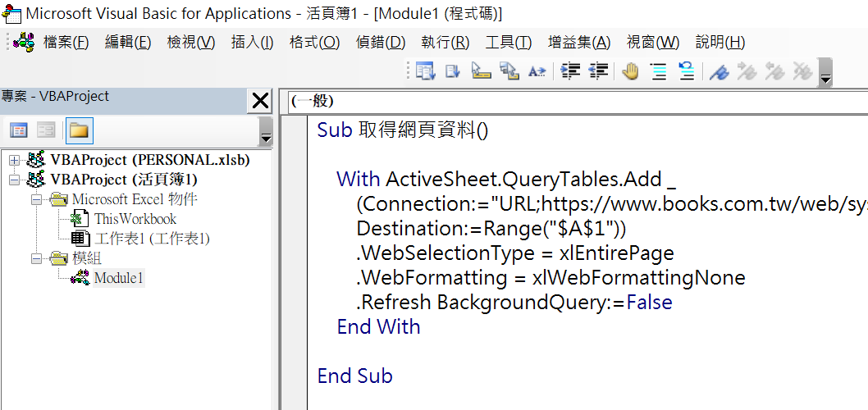The height and width of the screenshot is (410, 868).
Task: Select VBAProject (PERSONAL.xlsb) in the tree
Action: (150, 161)
